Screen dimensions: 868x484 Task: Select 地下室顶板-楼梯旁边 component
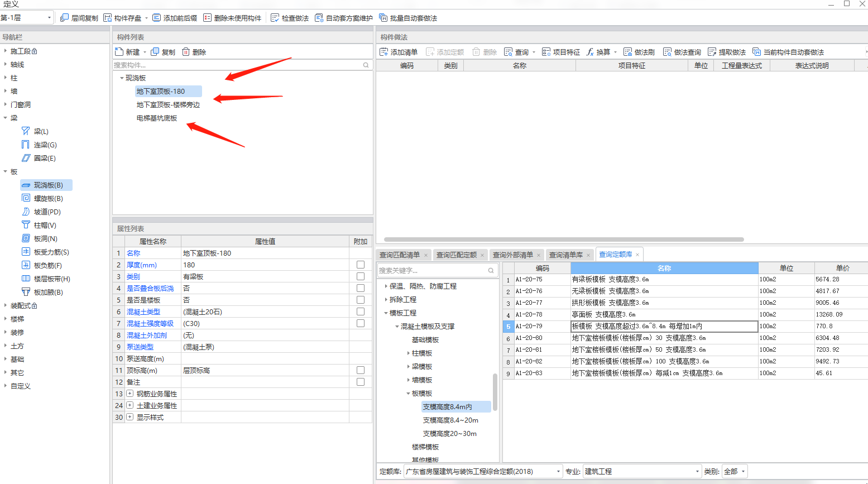click(168, 105)
